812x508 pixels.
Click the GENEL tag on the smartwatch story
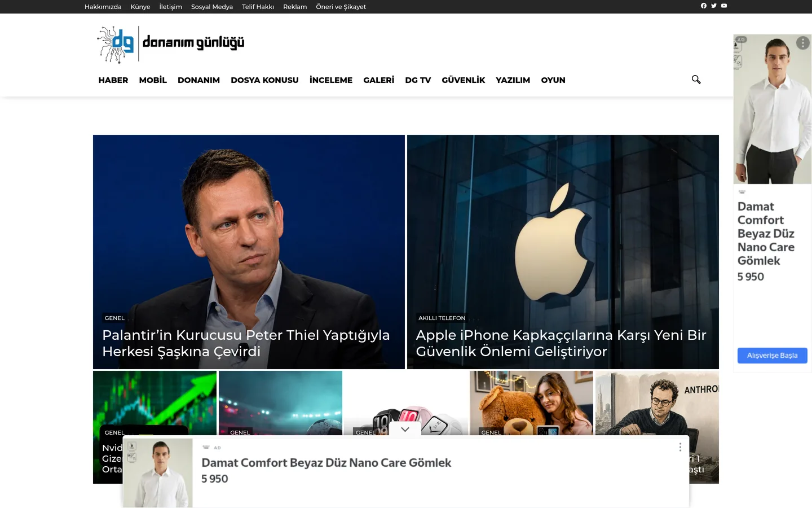click(365, 432)
